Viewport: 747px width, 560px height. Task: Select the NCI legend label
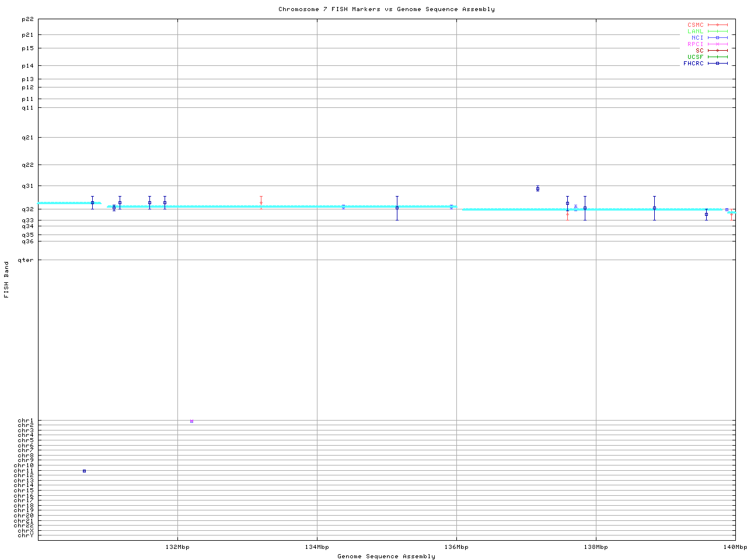coord(697,38)
